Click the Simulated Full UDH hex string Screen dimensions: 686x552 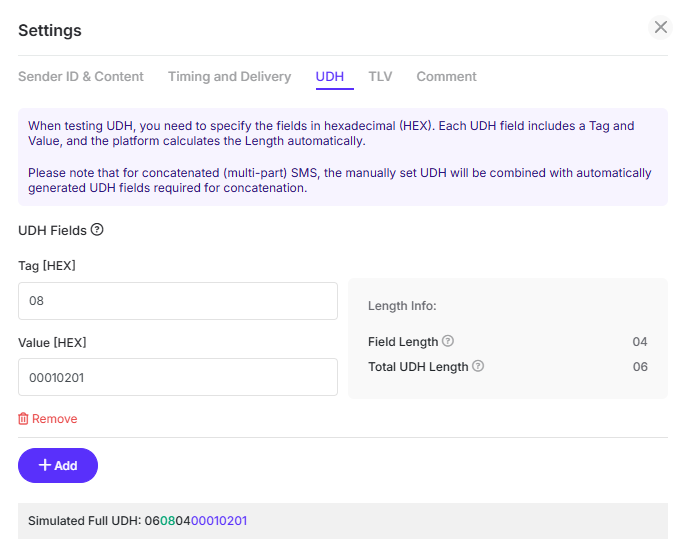(x=196, y=521)
